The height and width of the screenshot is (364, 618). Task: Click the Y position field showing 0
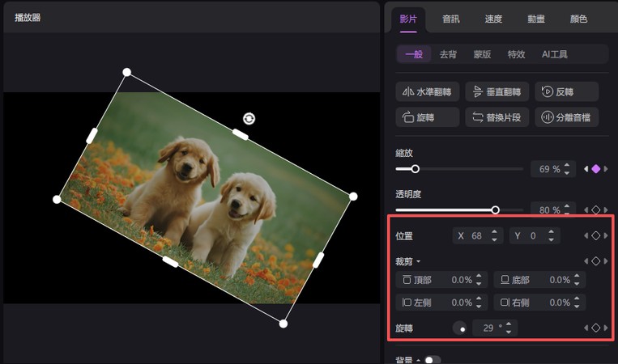point(535,235)
